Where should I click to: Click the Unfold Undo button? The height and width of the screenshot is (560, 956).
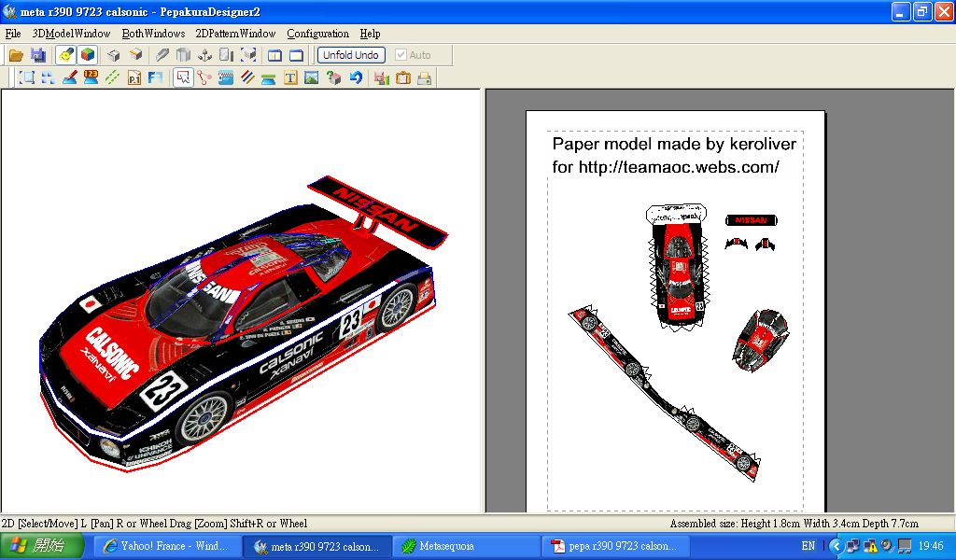[351, 55]
